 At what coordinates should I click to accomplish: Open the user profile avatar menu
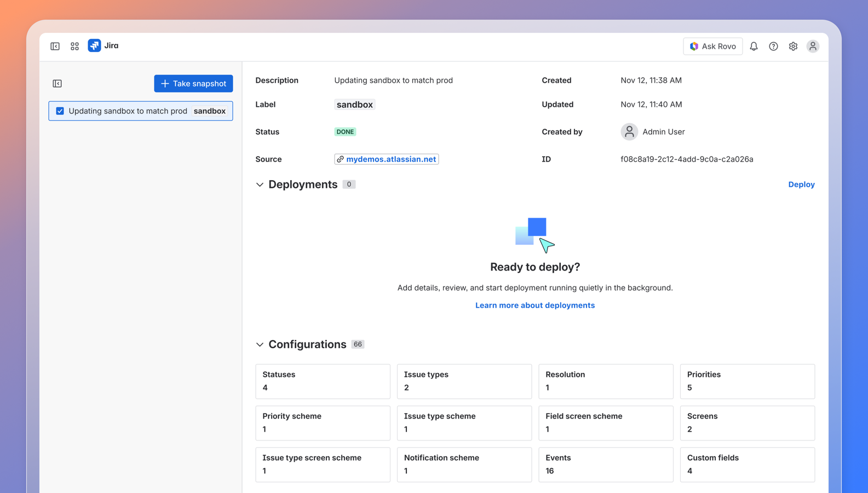(813, 47)
